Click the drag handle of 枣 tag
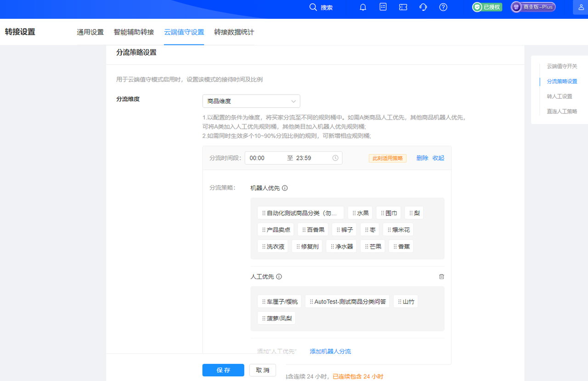This screenshot has width=588, height=381. coord(367,230)
